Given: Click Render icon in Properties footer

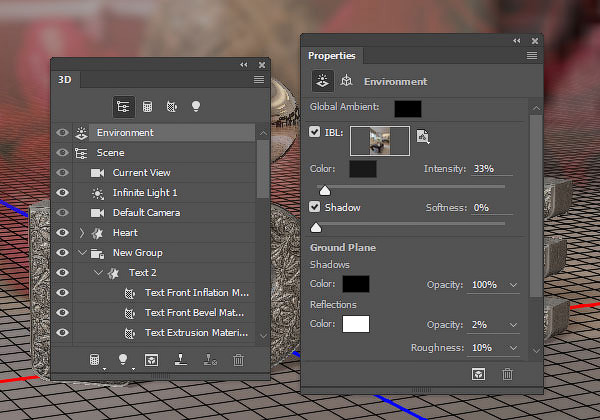Looking at the screenshot, I should pos(478,374).
